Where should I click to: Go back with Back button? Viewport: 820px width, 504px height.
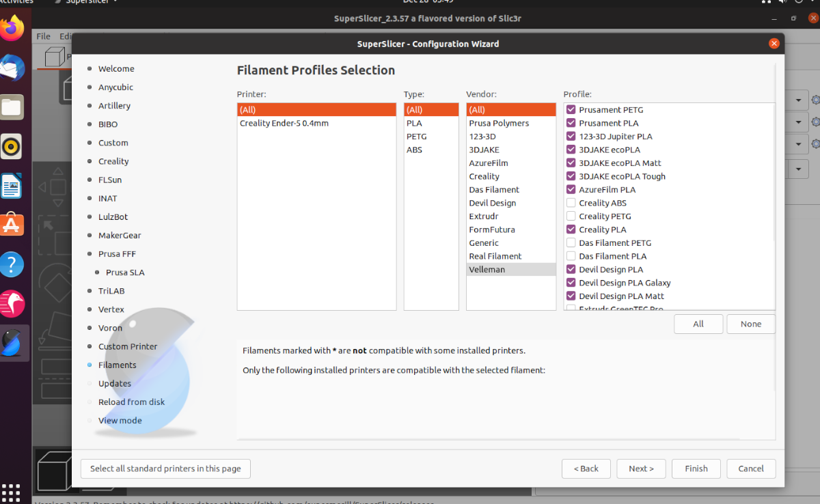click(x=586, y=468)
